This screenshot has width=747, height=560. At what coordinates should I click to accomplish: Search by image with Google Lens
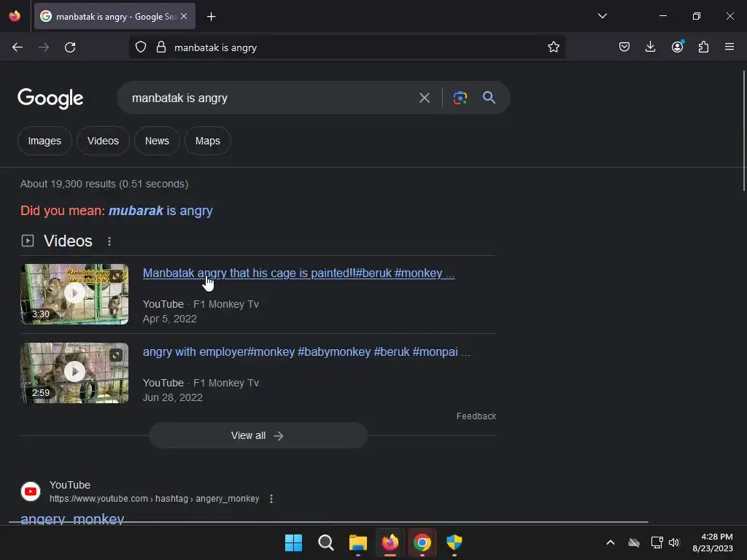(x=460, y=98)
